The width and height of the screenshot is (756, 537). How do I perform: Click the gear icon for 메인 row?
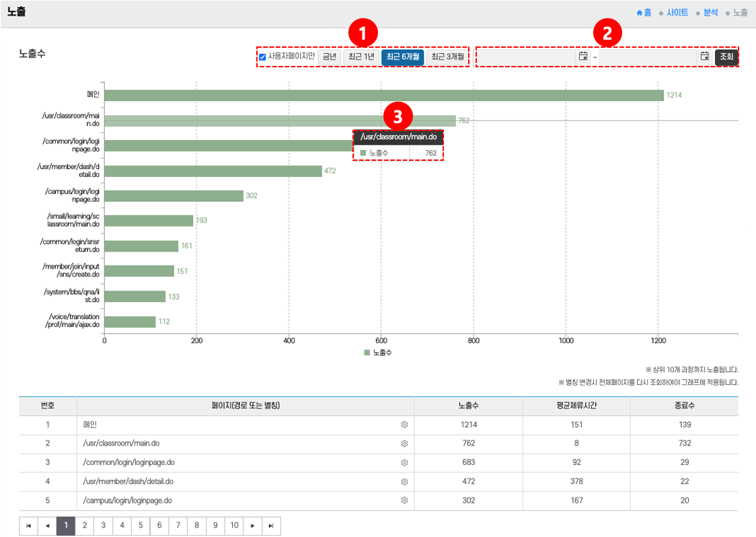404,425
